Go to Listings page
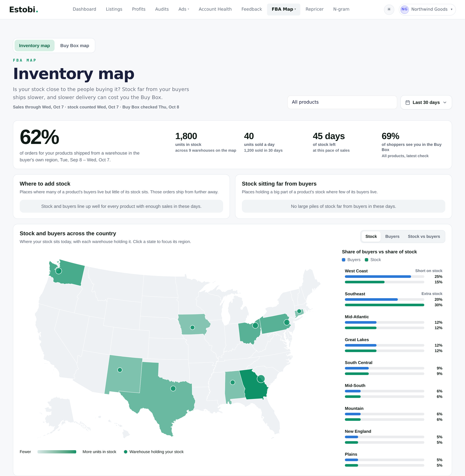The height and width of the screenshot is (476, 465). [x=114, y=9]
